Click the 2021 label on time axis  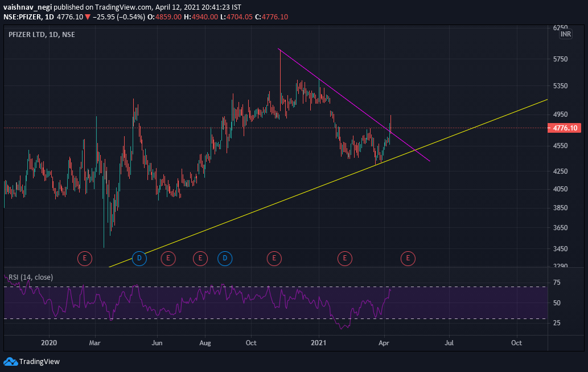click(x=319, y=343)
